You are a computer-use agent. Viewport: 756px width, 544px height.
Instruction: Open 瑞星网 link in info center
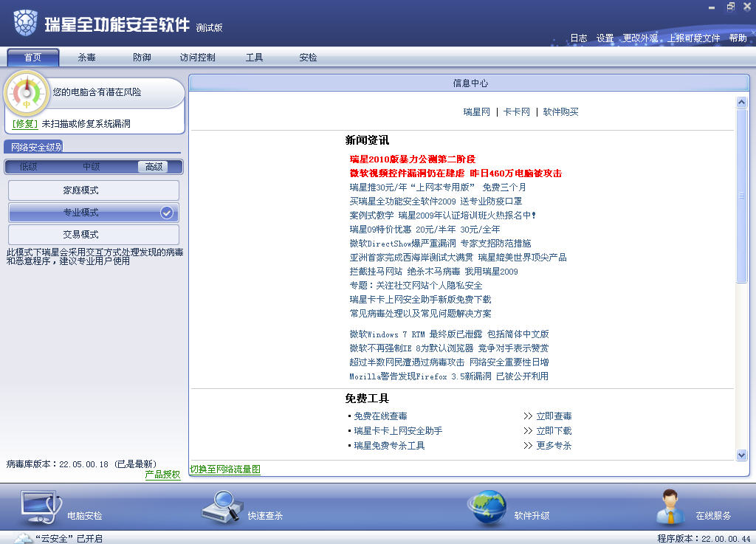[x=476, y=111]
